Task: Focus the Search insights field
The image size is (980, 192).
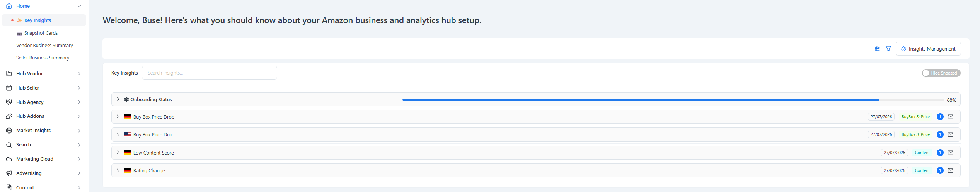Action: point(210,73)
